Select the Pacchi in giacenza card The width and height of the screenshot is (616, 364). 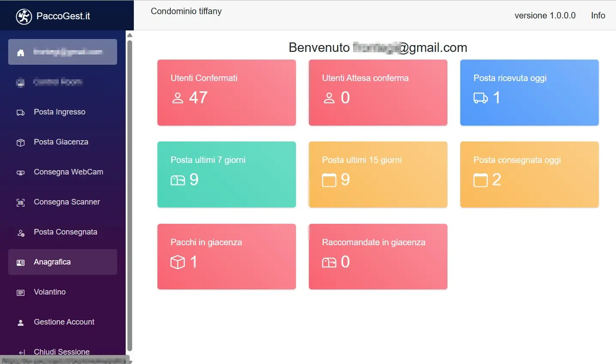tap(226, 256)
